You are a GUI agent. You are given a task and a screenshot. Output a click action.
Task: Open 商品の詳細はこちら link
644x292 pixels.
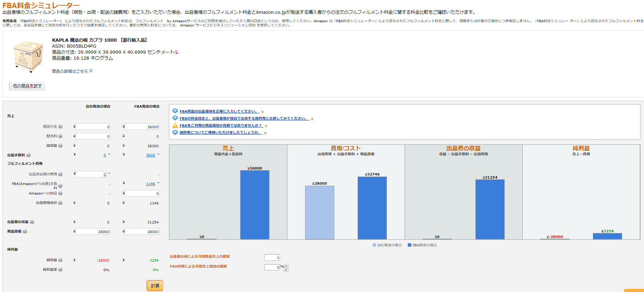point(70,71)
